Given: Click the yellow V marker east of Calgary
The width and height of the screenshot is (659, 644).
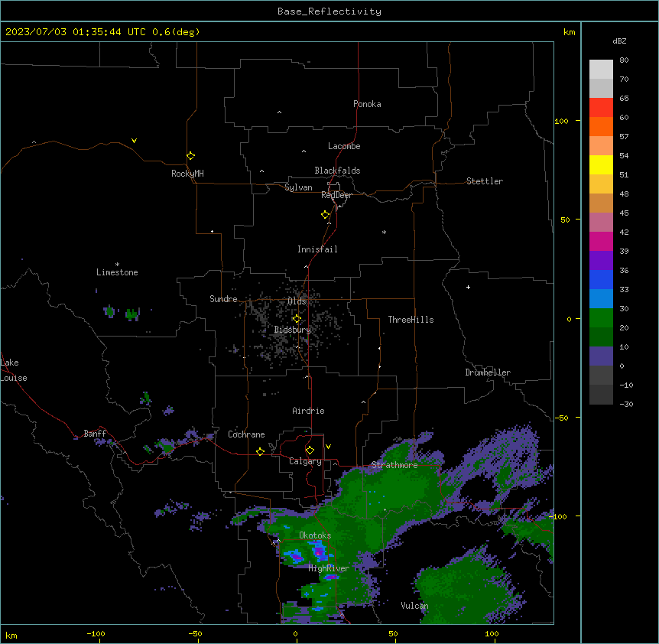Looking at the screenshot, I should 328,447.
